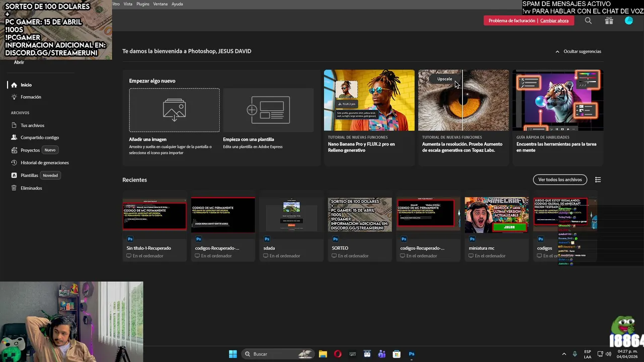Open File Explorer from the taskbar
644x362 pixels.
pos(323,354)
